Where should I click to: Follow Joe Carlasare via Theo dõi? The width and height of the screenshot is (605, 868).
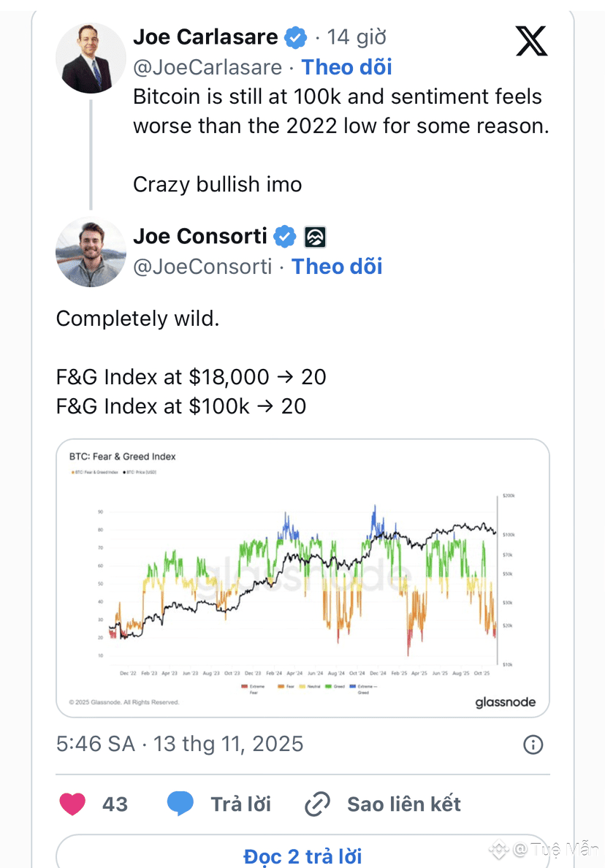(346, 67)
